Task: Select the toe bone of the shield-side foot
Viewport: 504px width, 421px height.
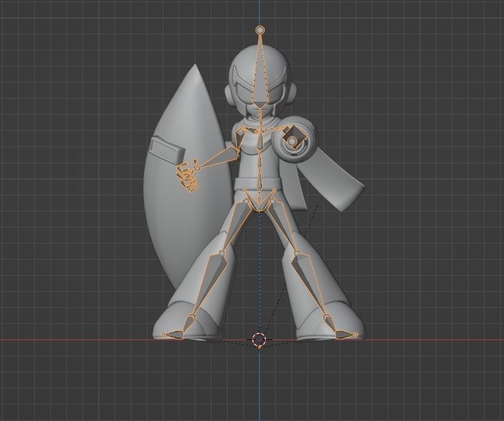Action: coord(173,335)
